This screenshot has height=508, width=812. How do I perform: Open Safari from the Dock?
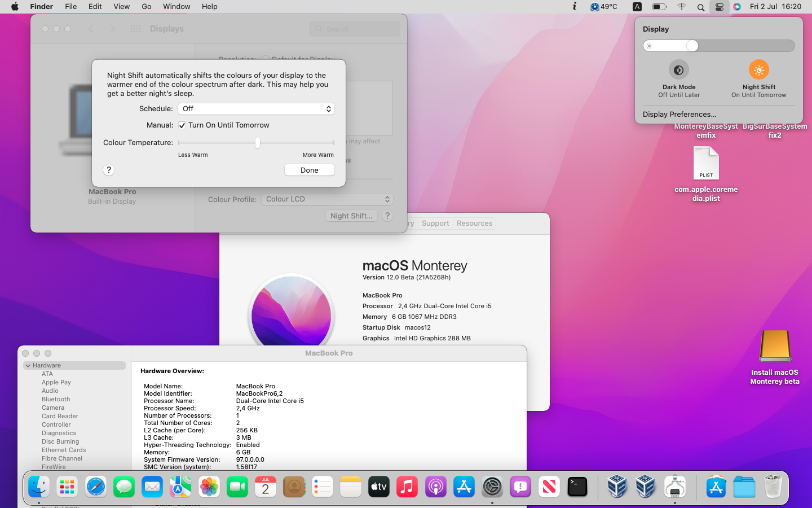[x=96, y=487]
